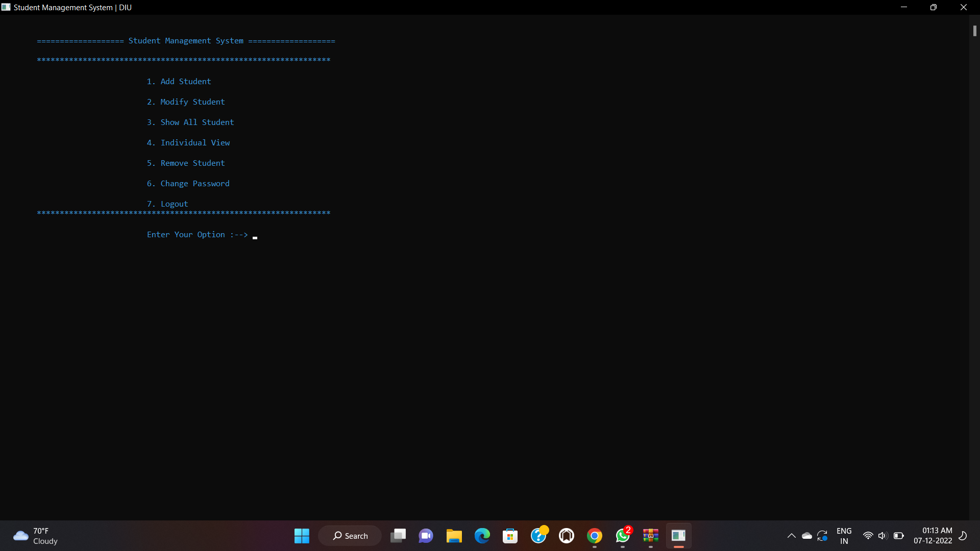Open WhatsApp with 2 notifications
This screenshot has height=551, width=980.
[622, 536]
